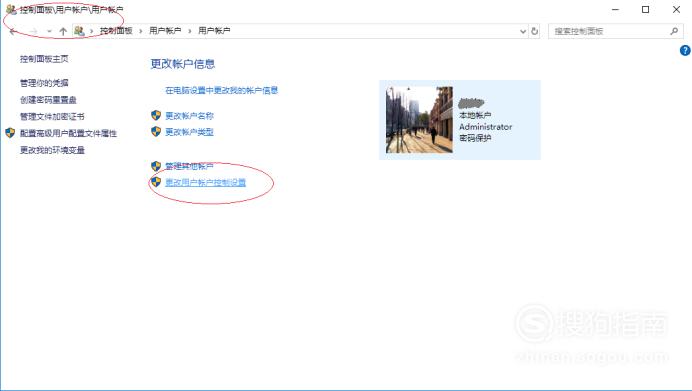Image resolution: width=692 pixels, height=391 pixels.
Task: Click shield icon beside 更改用户帐户控制设置
Action: (156, 182)
